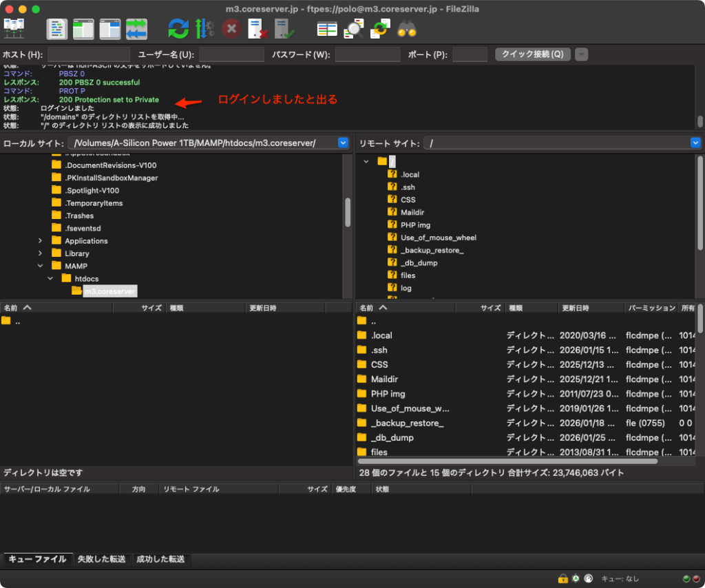Open the Site Manager icon
The height and width of the screenshot is (588, 705).
(14, 28)
